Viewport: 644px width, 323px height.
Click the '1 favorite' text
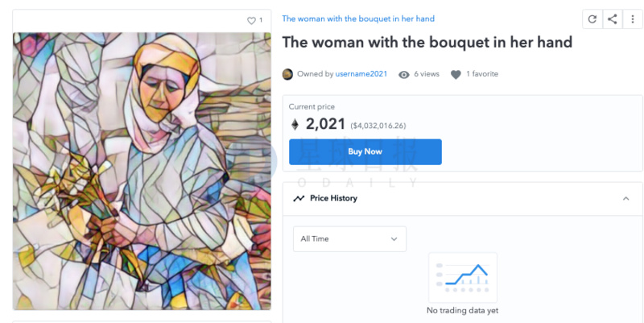(x=481, y=74)
